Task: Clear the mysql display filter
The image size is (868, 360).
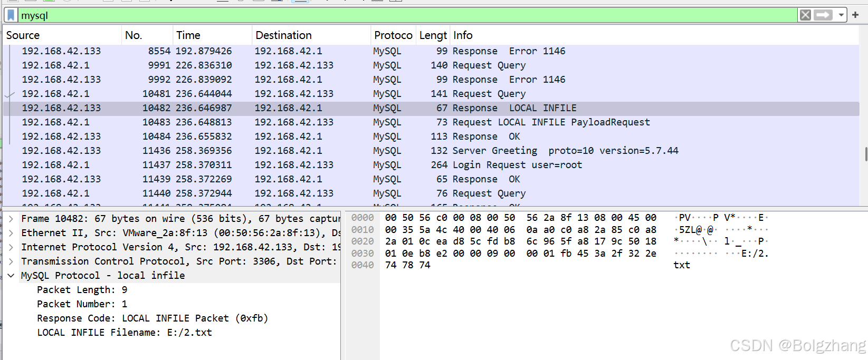Action: (x=805, y=15)
